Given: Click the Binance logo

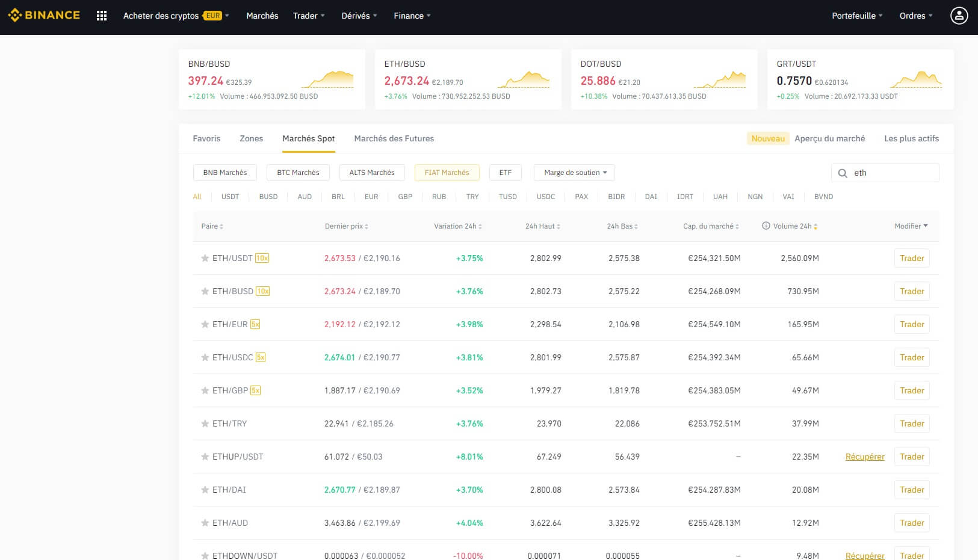Looking at the screenshot, I should pos(43,15).
